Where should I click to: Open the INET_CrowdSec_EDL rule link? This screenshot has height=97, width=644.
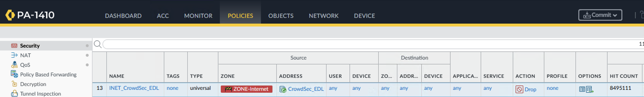[x=134, y=88]
